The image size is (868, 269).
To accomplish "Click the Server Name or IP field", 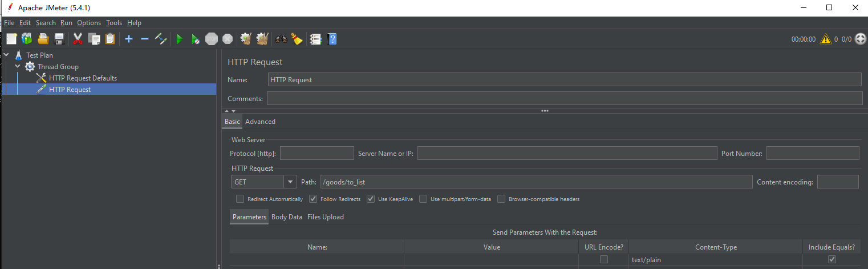I will 567,153.
